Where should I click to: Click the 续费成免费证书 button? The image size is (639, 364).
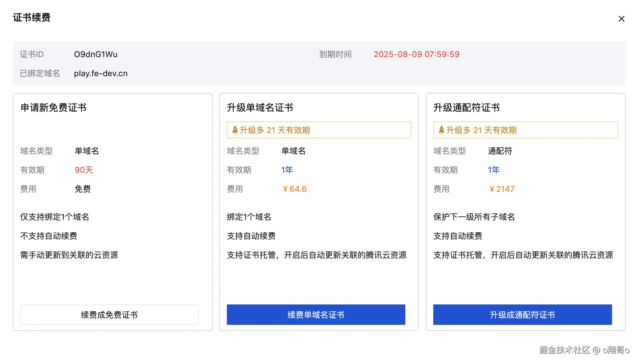(109, 315)
